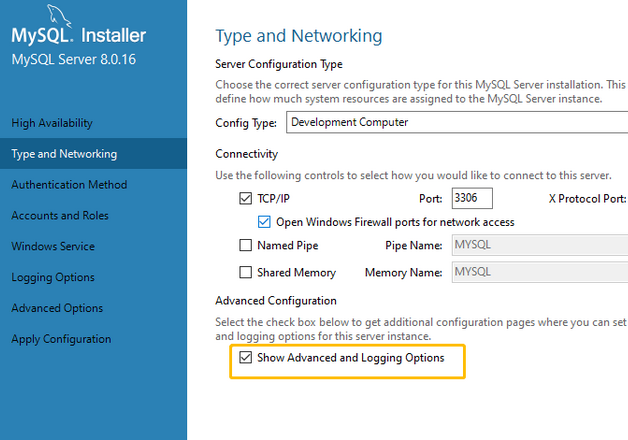This screenshot has height=440, width=628.
Task: Click the MySQL Installer title text
Action: pos(79,35)
